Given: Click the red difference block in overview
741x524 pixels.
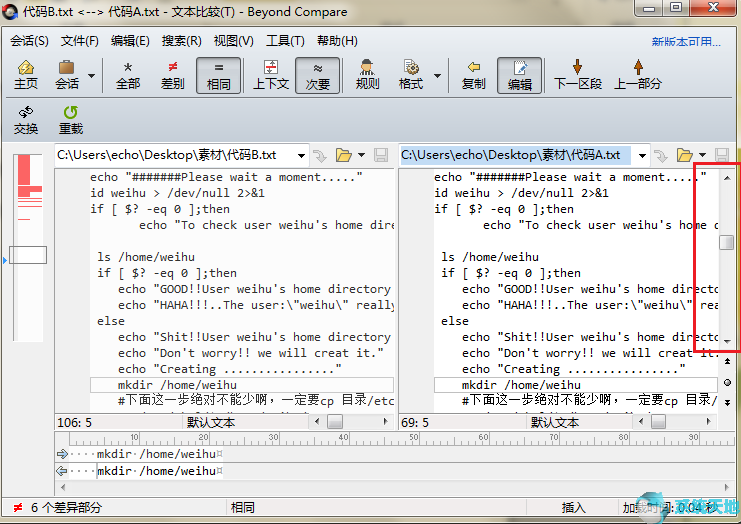Looking at the screenshot, I should (24, 170).
